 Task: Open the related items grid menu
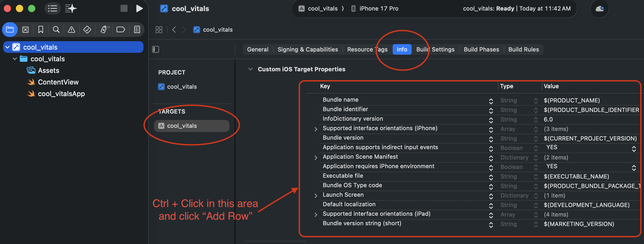point(159,30)
